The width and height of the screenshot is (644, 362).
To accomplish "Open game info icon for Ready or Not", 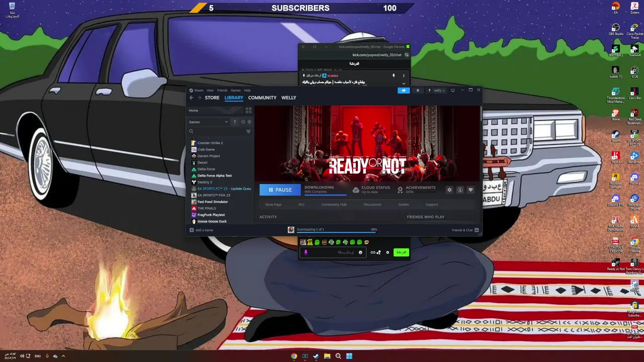I will coord(460,190).
